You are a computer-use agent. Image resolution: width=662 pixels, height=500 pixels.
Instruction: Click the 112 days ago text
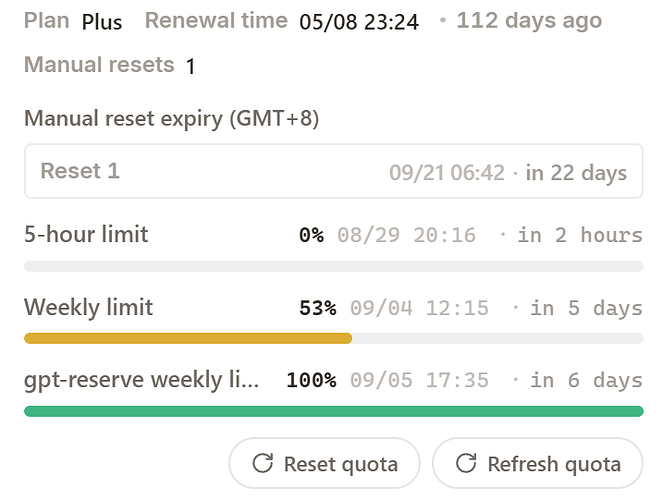point(529,21)
